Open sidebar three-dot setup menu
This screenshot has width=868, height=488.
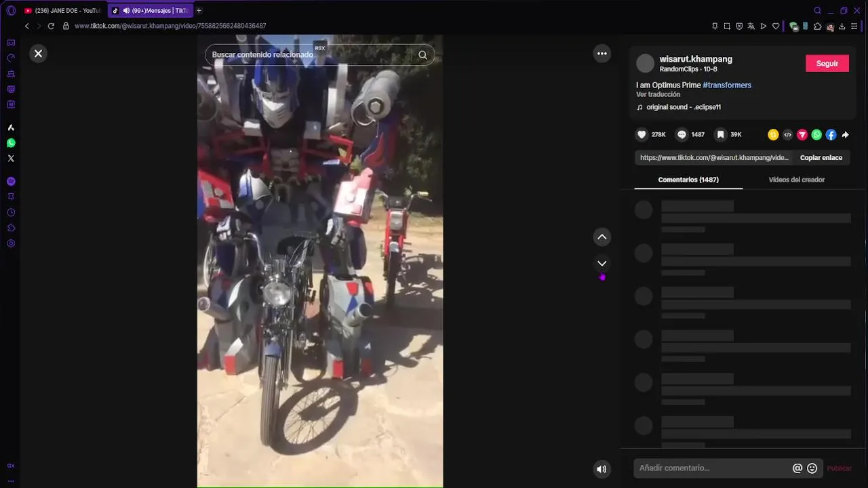(x=11, y=481)
